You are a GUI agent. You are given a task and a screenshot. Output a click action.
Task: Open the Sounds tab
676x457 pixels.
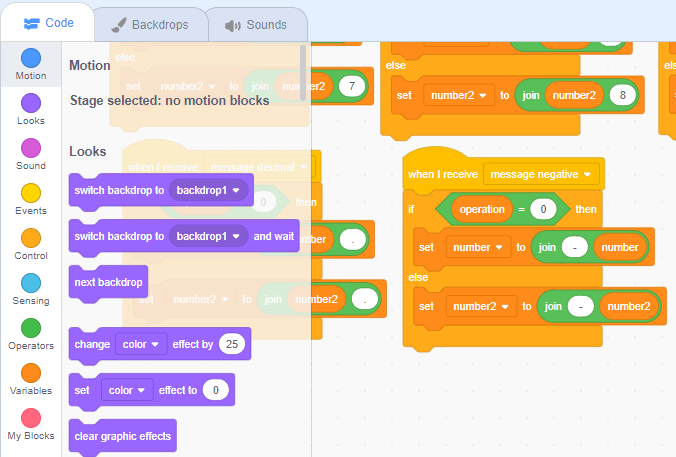point(257,25)
